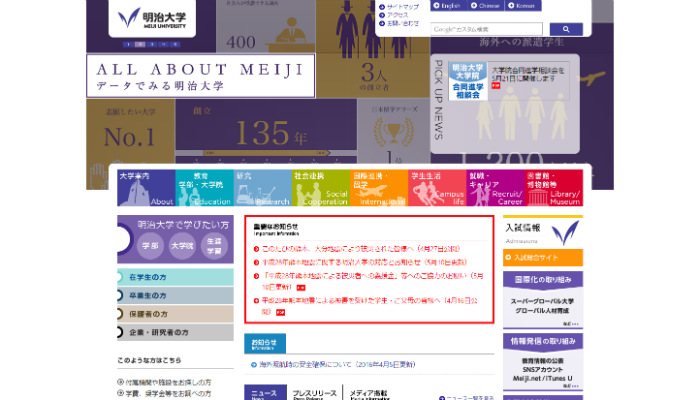Focus the Google custom search field
This screenshot has width=700, height=400.
coord(487,29)
